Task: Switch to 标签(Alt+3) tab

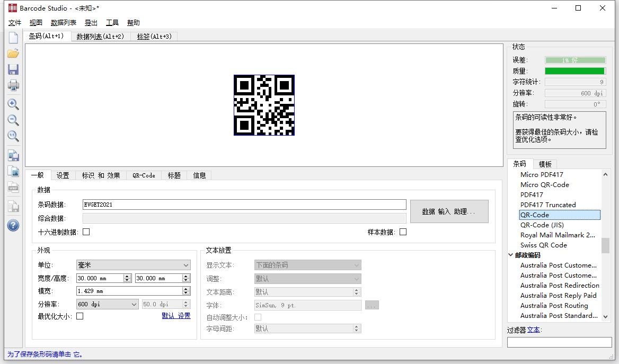Action: click(154, 37)
